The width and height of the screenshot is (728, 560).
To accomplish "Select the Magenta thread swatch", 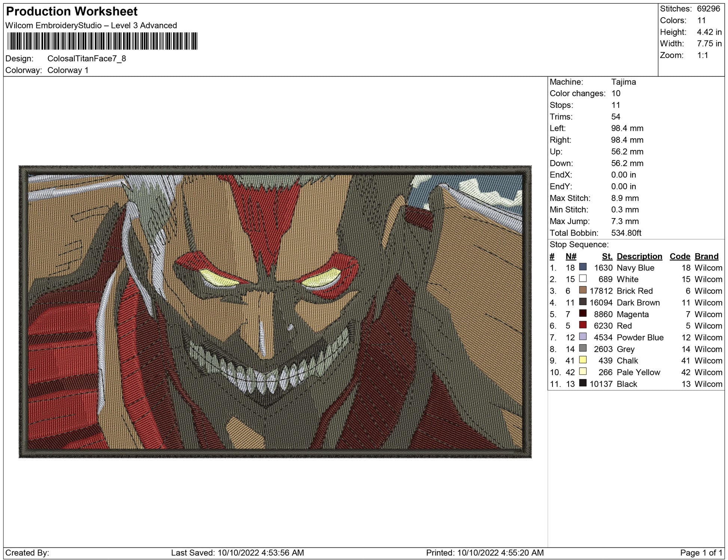I will click(x=582, y=313).
